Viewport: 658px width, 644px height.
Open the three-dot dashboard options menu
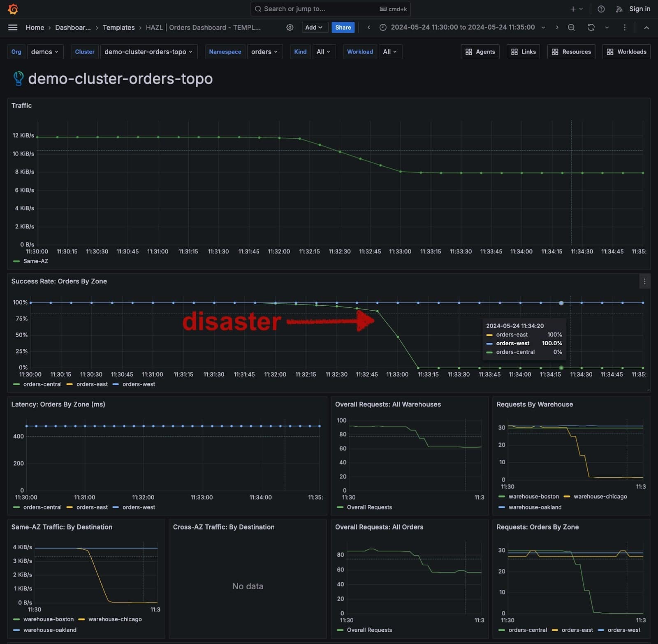[x=625, y=27]
